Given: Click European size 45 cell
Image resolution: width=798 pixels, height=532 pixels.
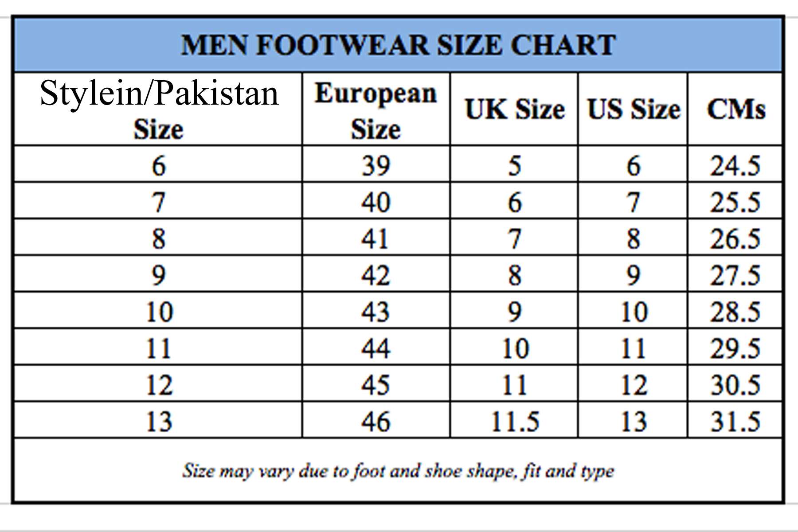Looking at the screenshot, I should 376,385.
